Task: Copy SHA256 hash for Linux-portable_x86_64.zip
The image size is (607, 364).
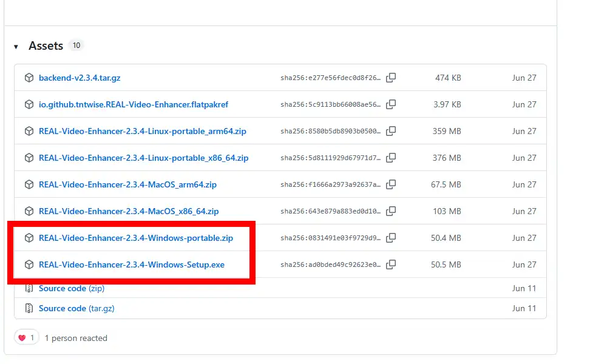Action: [391, 158]
